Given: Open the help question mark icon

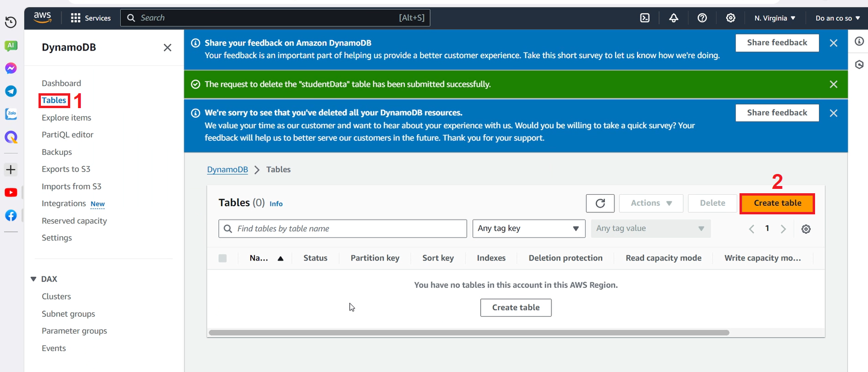Looking at the screenshot, I should (x=702, y=18).
